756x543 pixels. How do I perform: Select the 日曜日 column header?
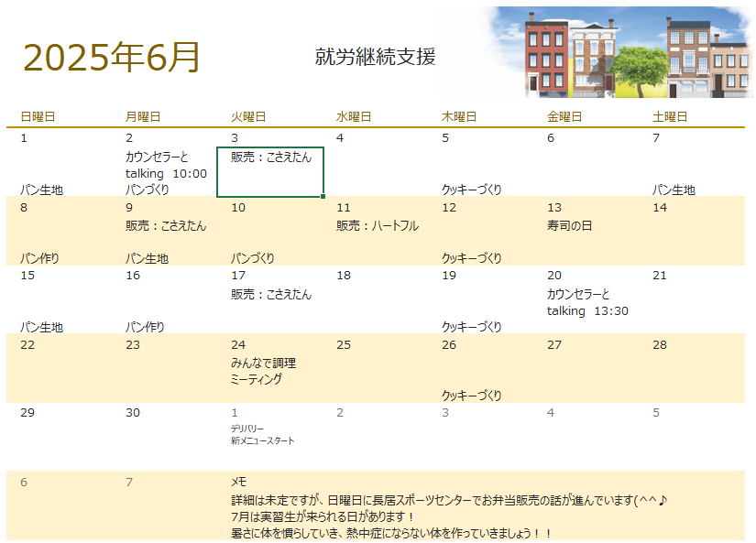pos(38,116)
